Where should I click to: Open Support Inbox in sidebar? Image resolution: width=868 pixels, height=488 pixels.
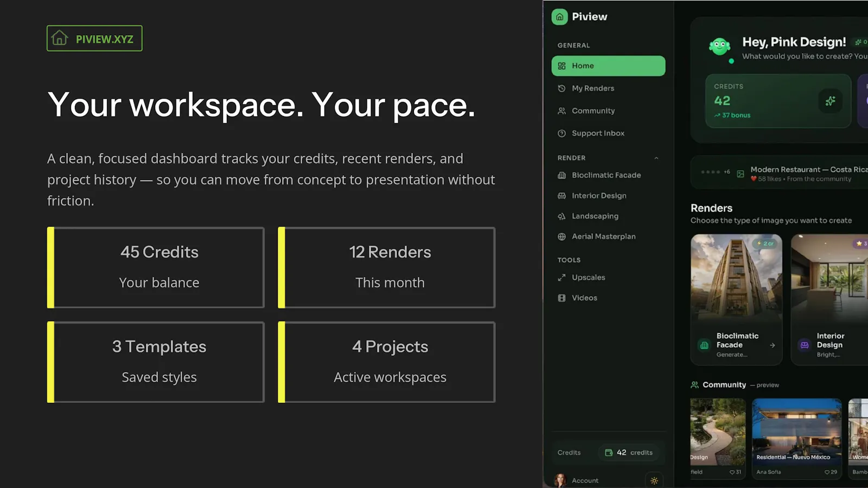click(608, 133)
